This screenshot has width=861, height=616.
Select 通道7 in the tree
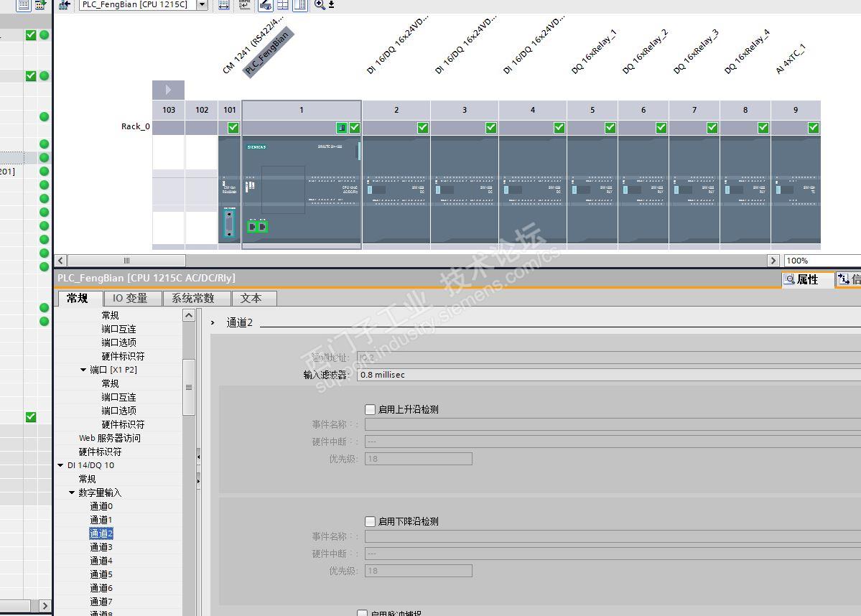pos(101,602)
